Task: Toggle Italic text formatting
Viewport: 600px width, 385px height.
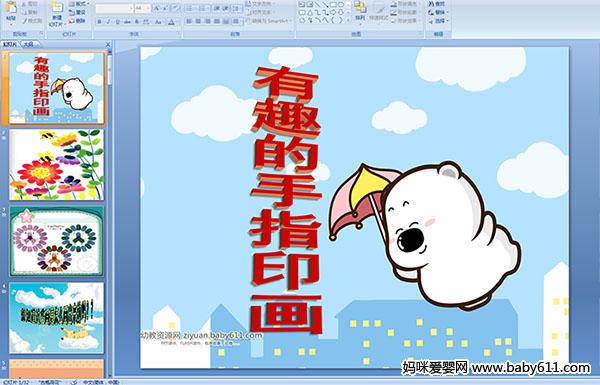Action: 108,22
